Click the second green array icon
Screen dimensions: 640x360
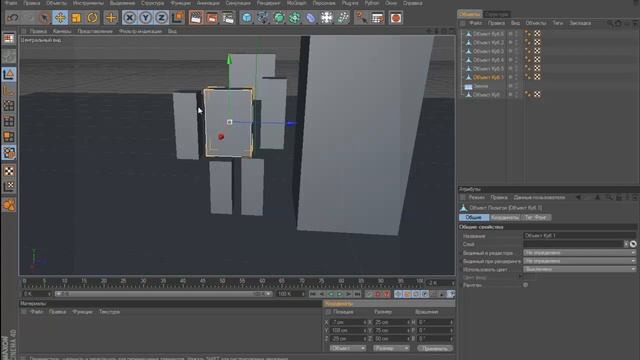point(294,18)
